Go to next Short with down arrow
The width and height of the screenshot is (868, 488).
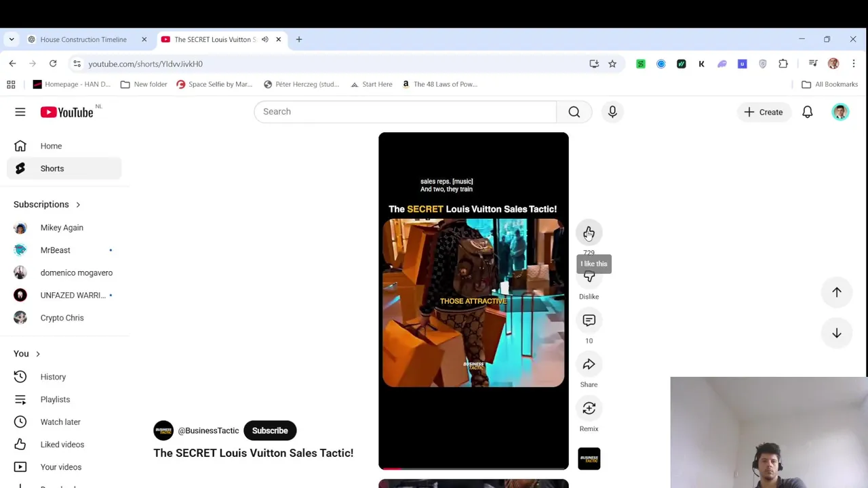[x=837, y=333]
